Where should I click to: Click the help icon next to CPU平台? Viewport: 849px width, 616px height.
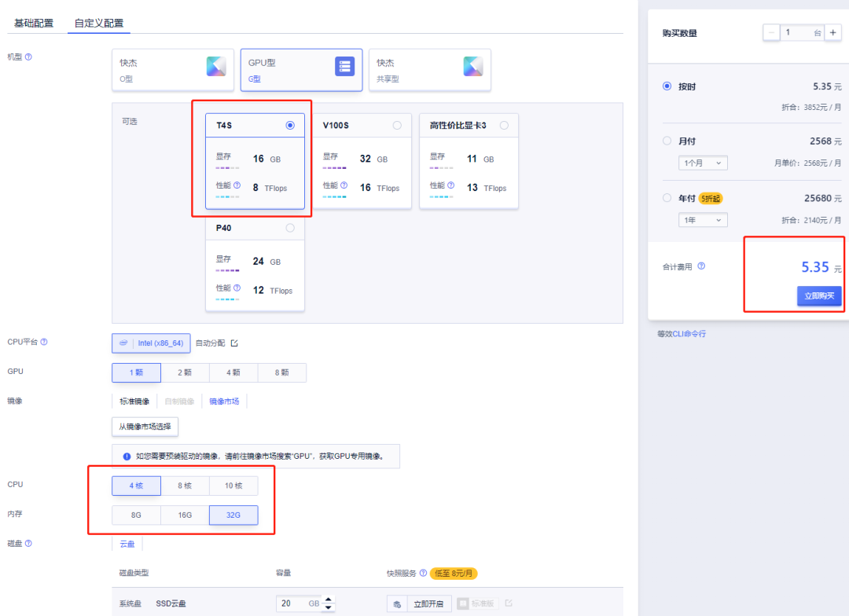pyautogui.click(x=44, y=342)
